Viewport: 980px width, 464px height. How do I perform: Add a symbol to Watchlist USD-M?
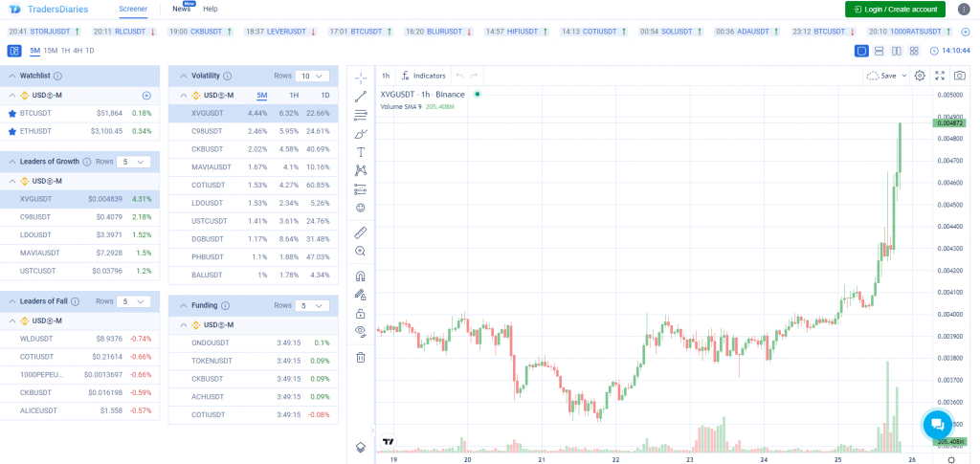[146, 96]
